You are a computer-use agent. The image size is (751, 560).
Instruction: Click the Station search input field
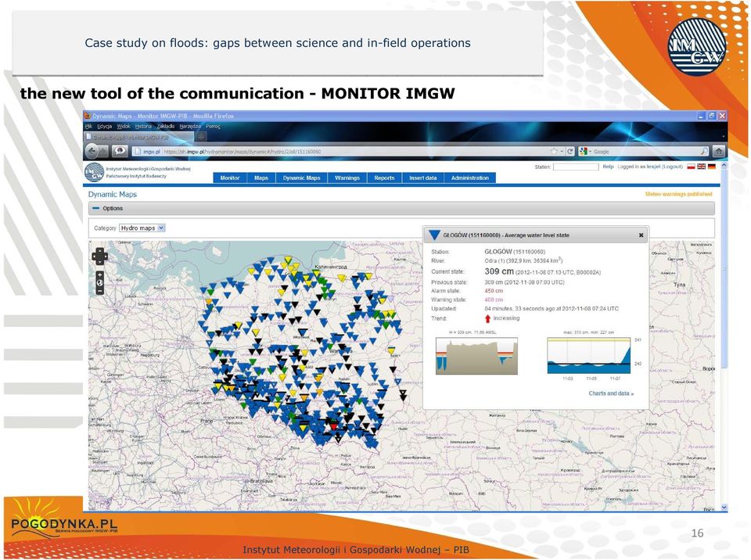tap(576, 167)
